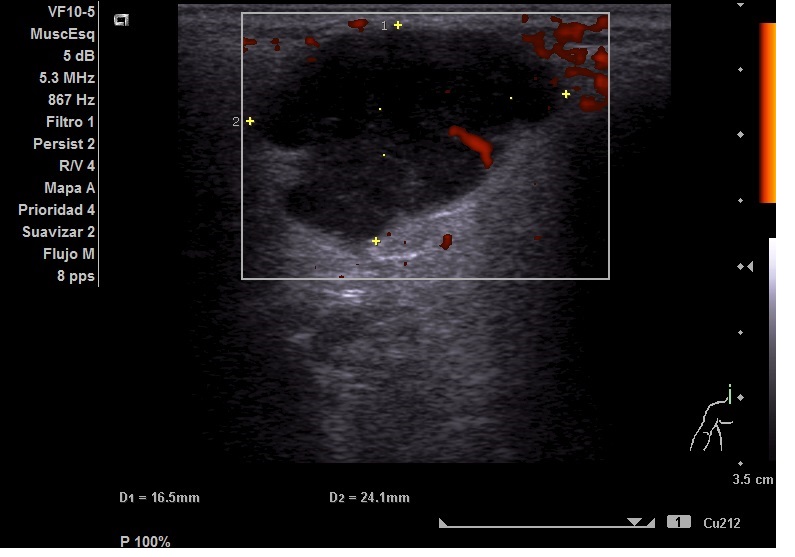
Task: Click the caliper number 2 label
Action: [236, 122]
